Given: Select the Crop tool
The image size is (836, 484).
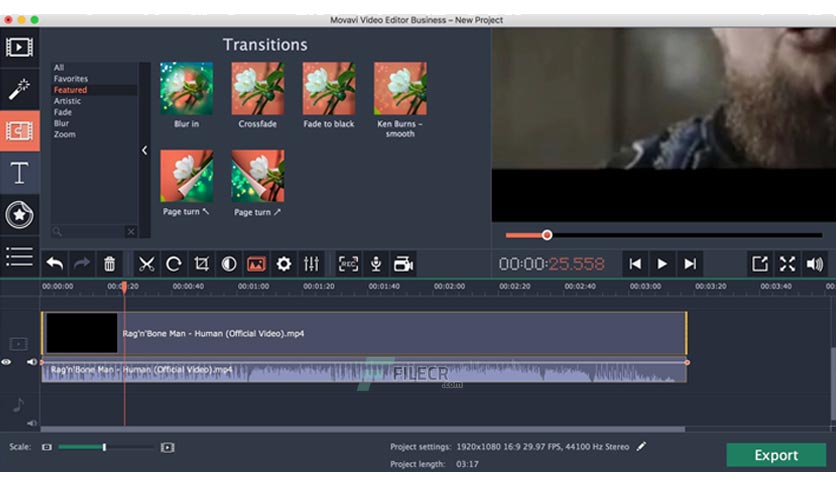Looking at the screenshot, I should click(x=202, y=264).
